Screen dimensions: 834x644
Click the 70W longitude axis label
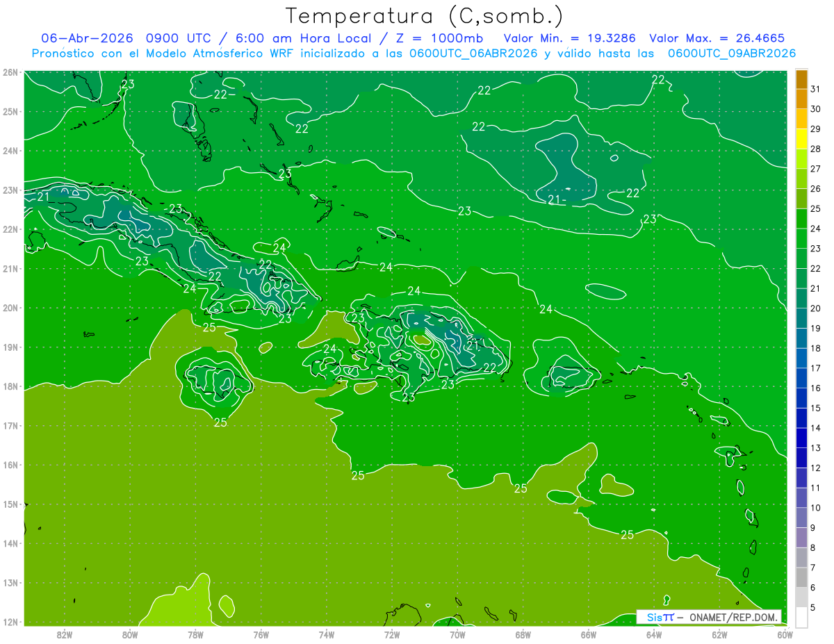point(457,634)
